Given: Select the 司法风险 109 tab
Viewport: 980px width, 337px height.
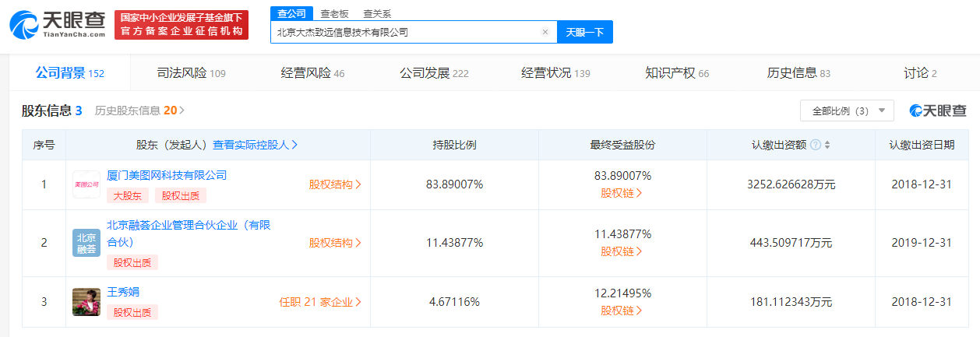Looking at the screenshot, I should point(191,73).
